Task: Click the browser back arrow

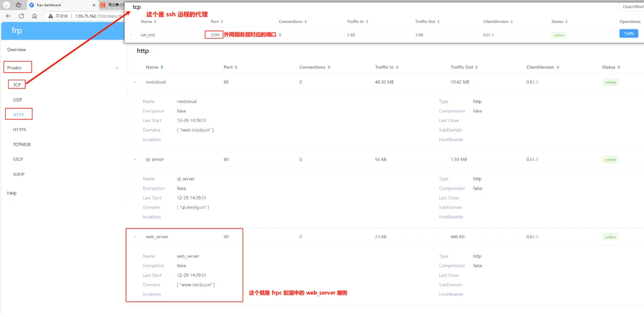Action: pyautogui.click(x=8, y=16)
